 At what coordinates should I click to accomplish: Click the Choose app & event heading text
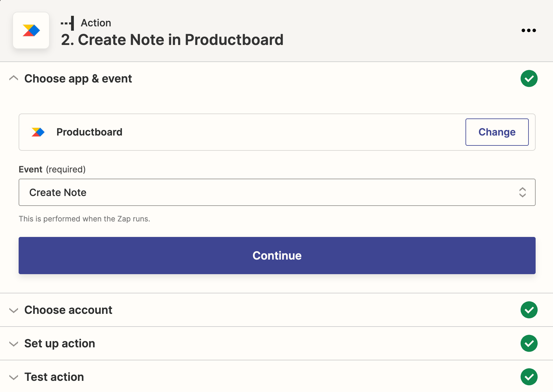pyautogui.click(x=78, y=79)
